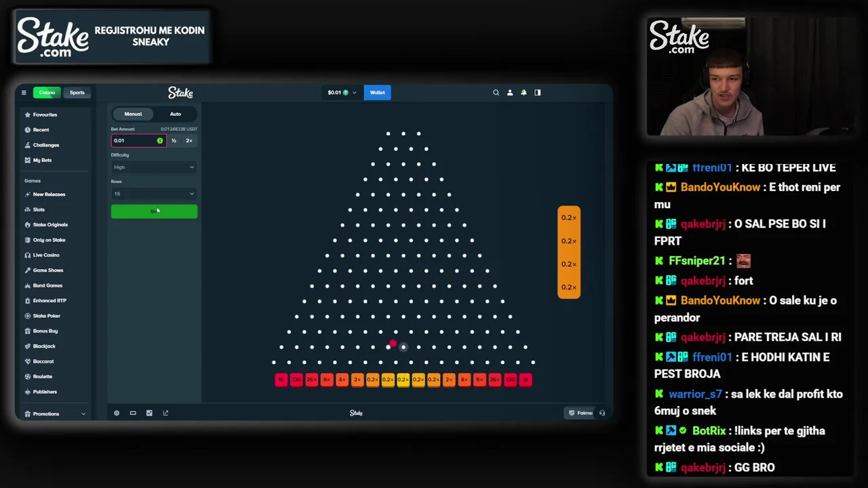Open the Wallet
Viewport: 868px width, 488px height.
coord(377,93)
